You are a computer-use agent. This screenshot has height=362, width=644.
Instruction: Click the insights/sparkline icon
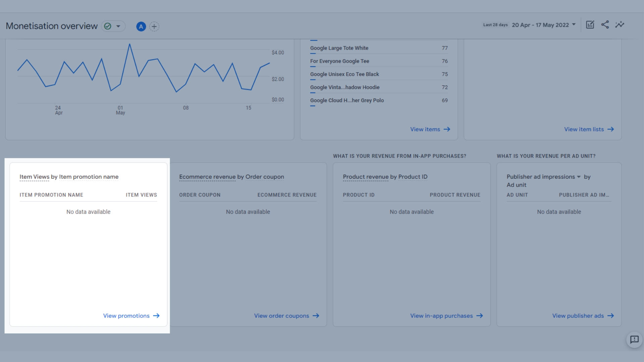620,24
